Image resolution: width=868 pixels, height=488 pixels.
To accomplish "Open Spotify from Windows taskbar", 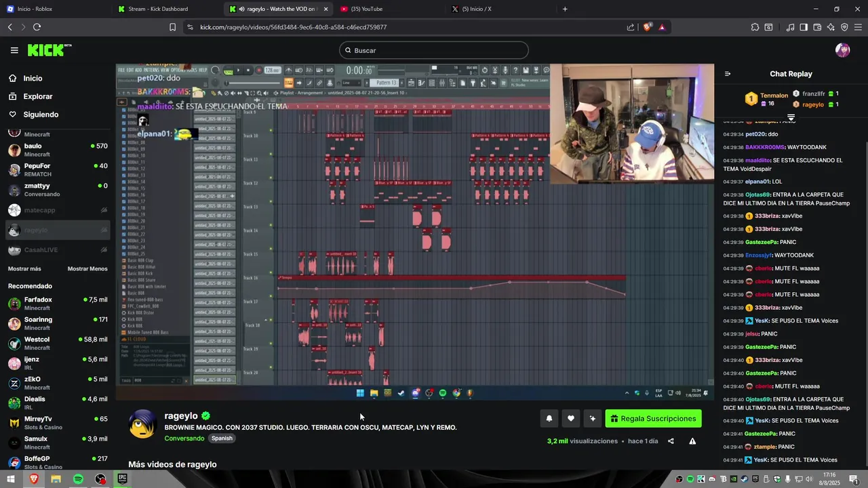I will (x=78, y=479).
